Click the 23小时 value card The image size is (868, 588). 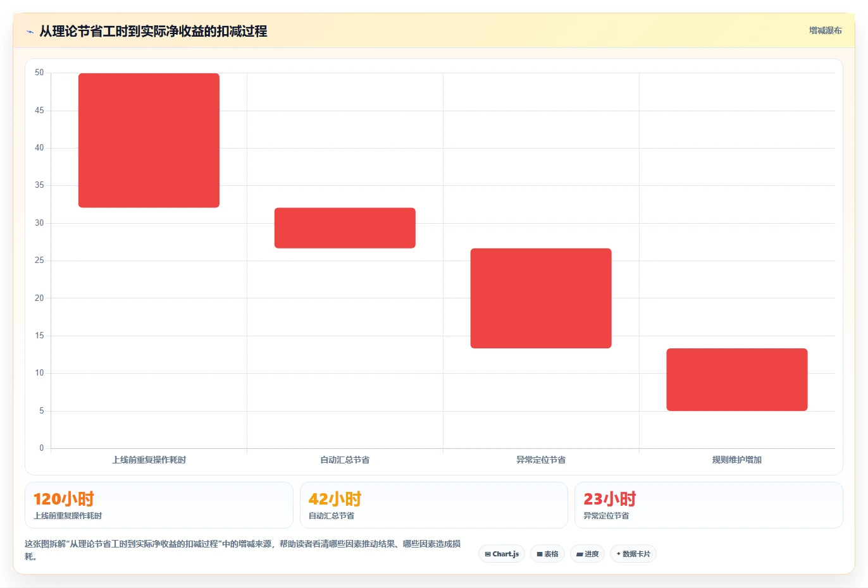pyautogui.click(x=709, y=505)
